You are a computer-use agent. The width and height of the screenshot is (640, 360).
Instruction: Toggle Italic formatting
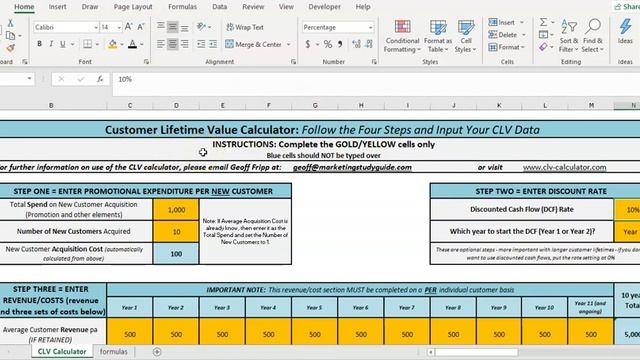tap(51, 44)
